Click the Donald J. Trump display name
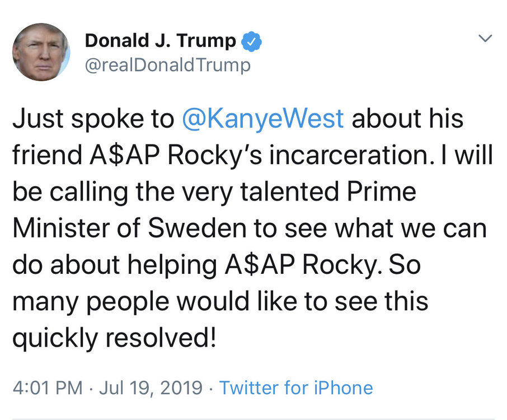Viewport: 507px width, 420px height. point(161,41)
